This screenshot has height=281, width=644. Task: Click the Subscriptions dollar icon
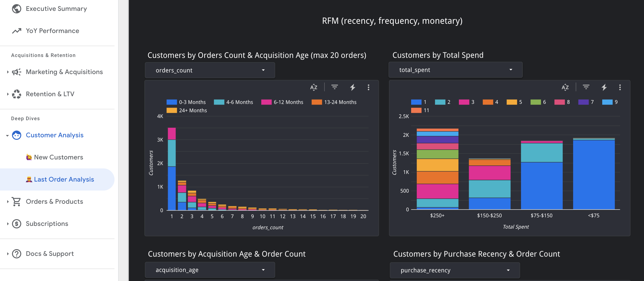coord(16,224)
